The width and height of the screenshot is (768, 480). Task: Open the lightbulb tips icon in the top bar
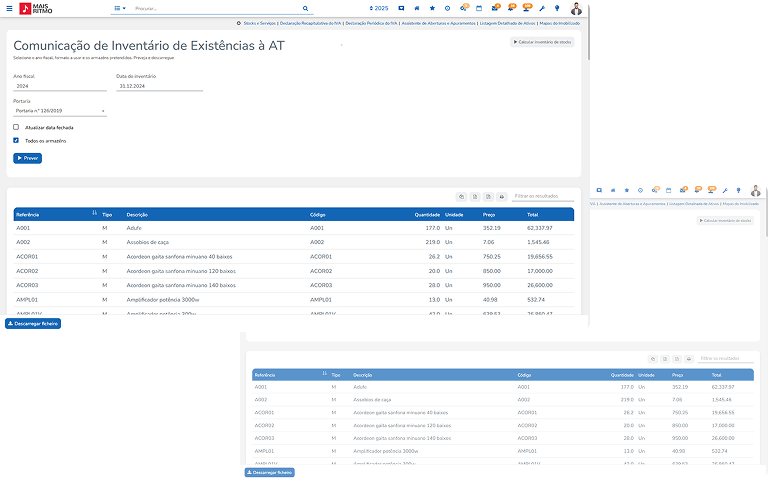(x=556, y=8)
